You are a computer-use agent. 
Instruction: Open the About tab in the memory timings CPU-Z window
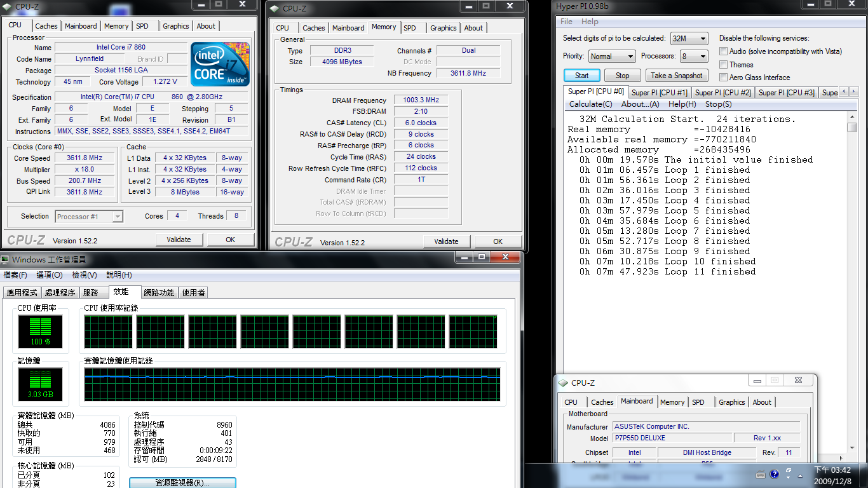point(473,28)
